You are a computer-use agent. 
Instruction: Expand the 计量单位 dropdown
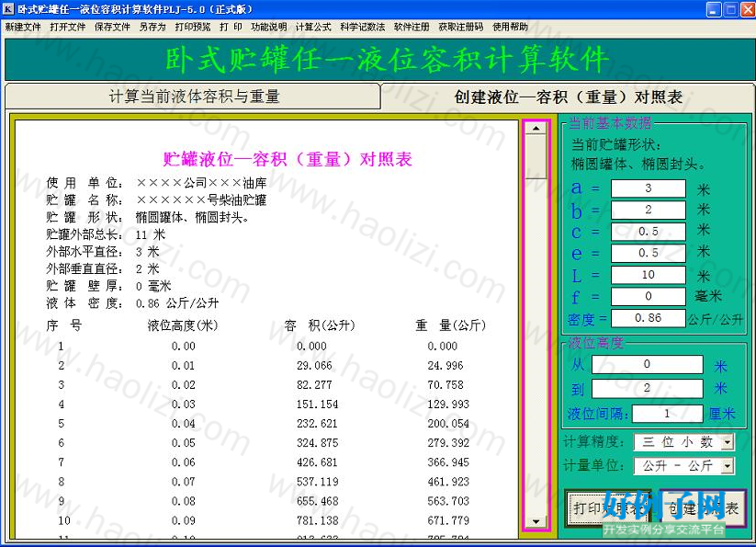tap(728, 466)
